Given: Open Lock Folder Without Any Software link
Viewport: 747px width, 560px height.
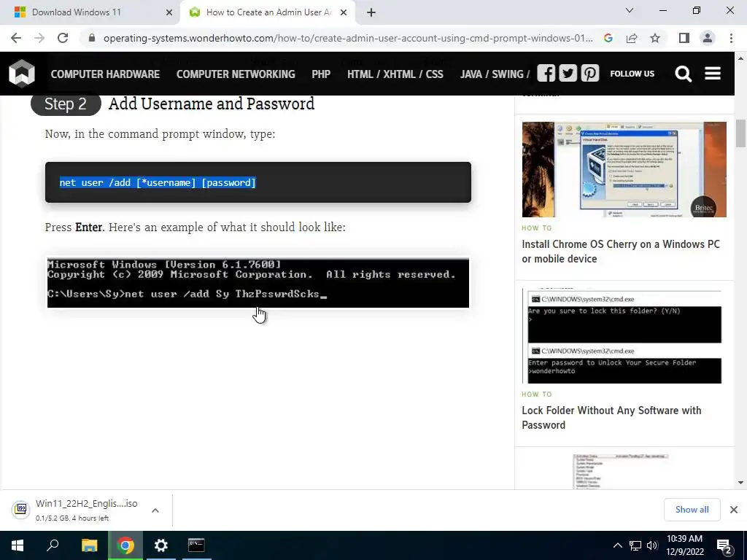Looking at the screenshot, I should [x=611, y=418].
